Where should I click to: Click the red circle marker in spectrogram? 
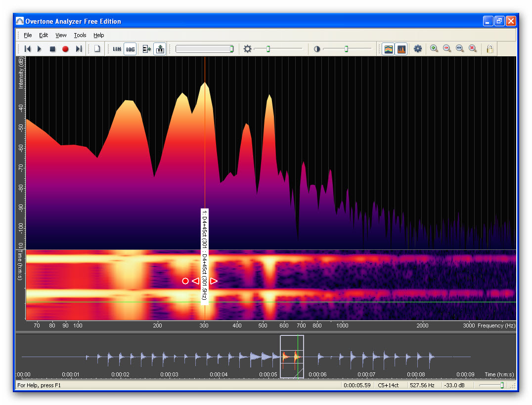tap(185, 281)
